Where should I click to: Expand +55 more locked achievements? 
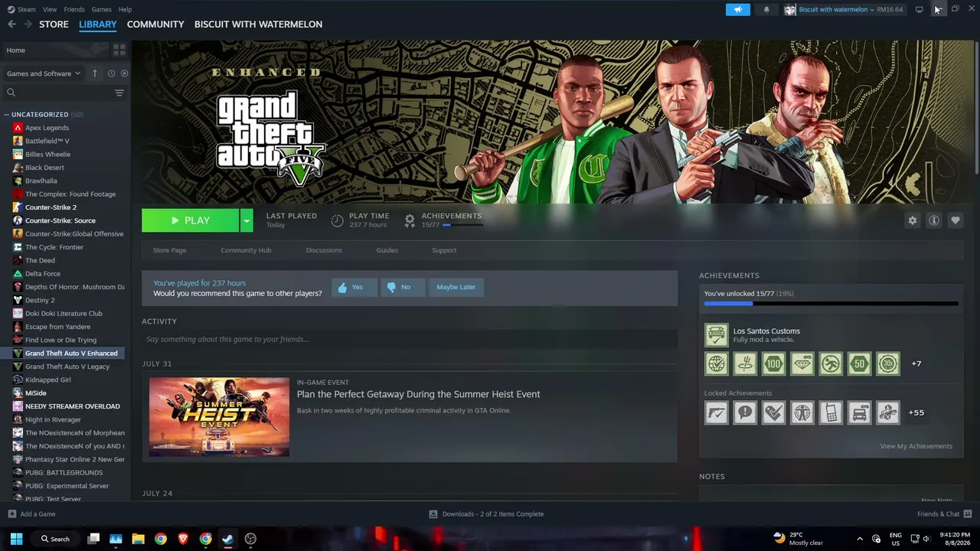point(916,412)
